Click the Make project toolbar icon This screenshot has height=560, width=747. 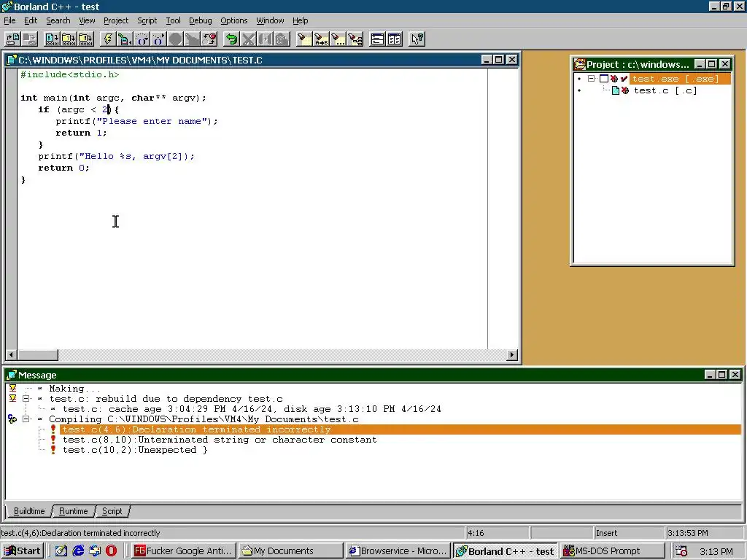coord(69,39)
